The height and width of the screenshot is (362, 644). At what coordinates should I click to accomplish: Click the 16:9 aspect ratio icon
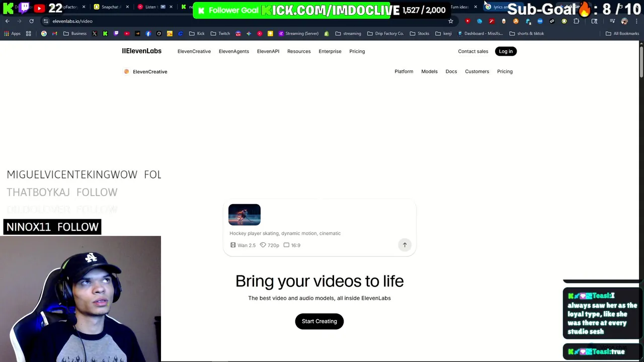286,245
